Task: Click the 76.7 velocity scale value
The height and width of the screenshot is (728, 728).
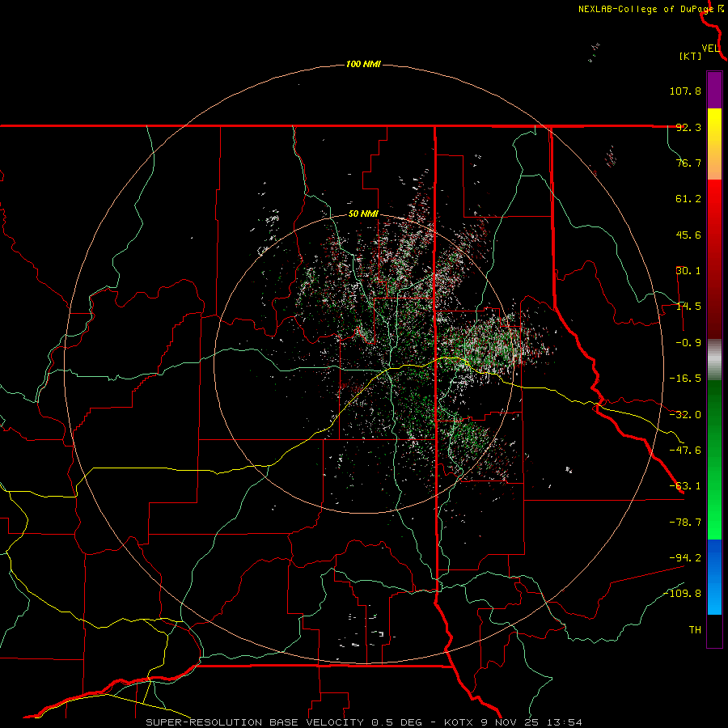Action: (688, 163)
